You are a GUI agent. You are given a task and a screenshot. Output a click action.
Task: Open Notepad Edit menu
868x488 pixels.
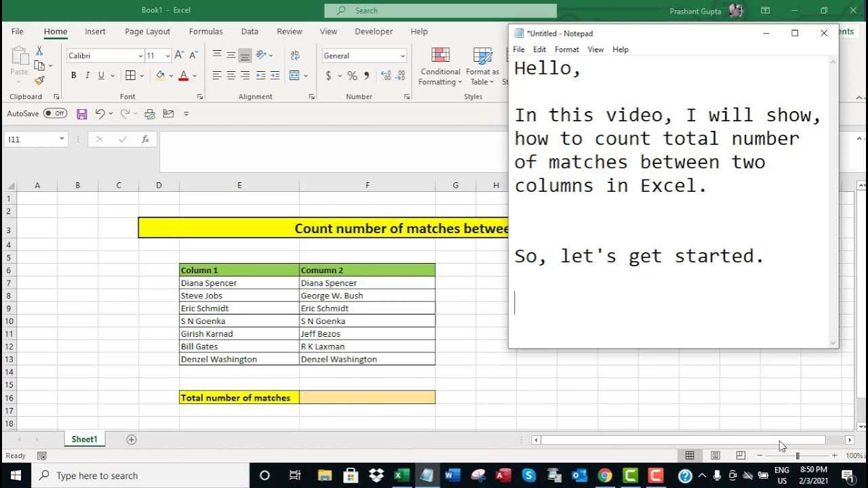(x=540, y=49)
